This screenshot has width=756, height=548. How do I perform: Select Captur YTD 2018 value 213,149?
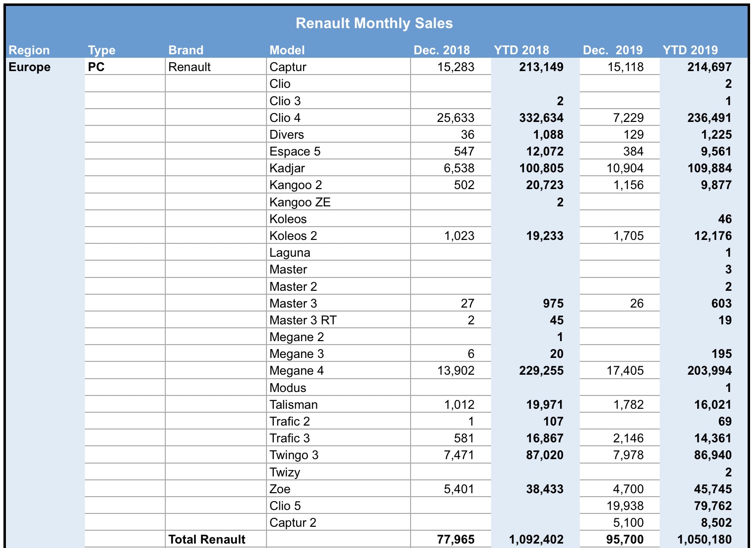[x=541, y=67]
